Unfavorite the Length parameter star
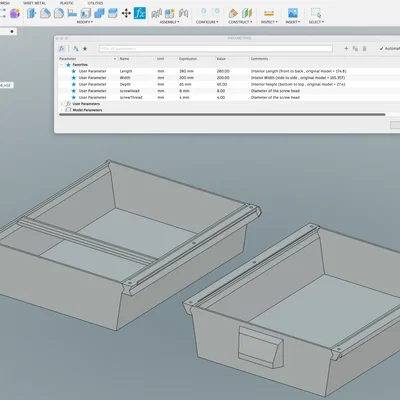 [x=74, y=71]
